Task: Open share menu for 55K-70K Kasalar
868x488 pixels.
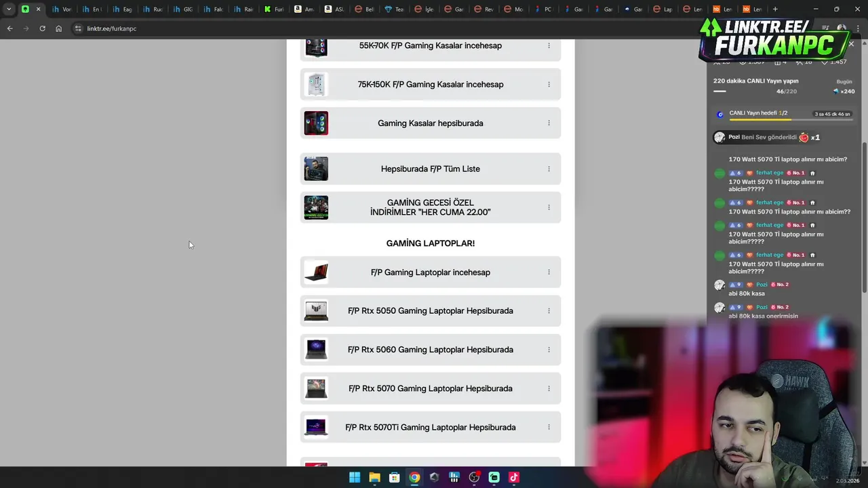Action: pyautogui.click(x=549, y=45)
